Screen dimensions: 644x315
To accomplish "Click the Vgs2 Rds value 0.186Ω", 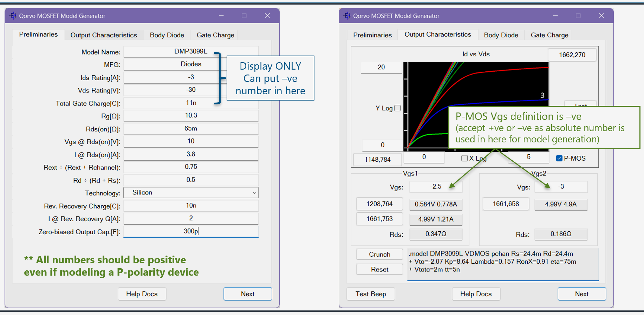I will [561, 234].
